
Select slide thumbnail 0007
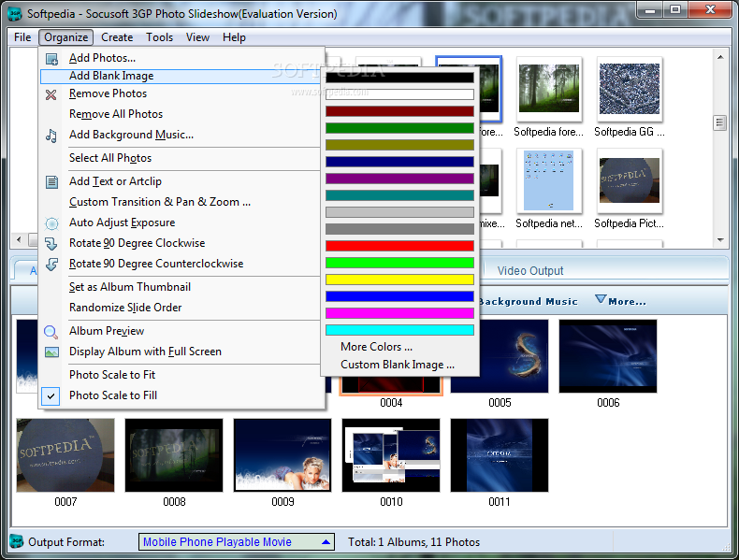[x=65, y=455]
